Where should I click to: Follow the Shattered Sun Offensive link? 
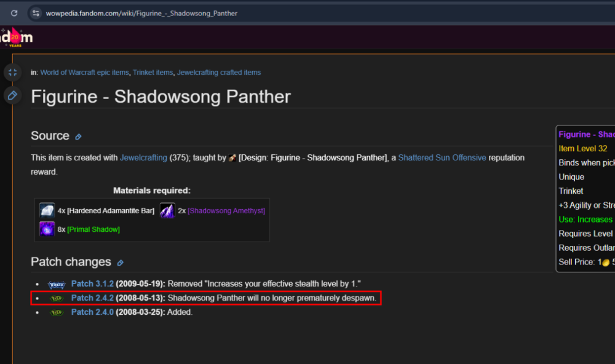click(442, 158)
